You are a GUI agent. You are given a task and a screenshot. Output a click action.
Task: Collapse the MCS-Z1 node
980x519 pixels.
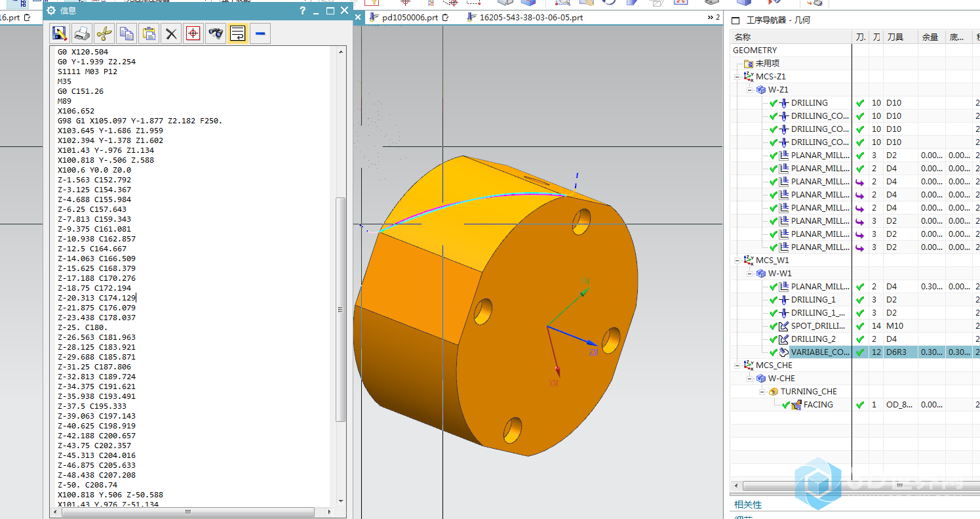pyautogui.click(x=737, y=77)
